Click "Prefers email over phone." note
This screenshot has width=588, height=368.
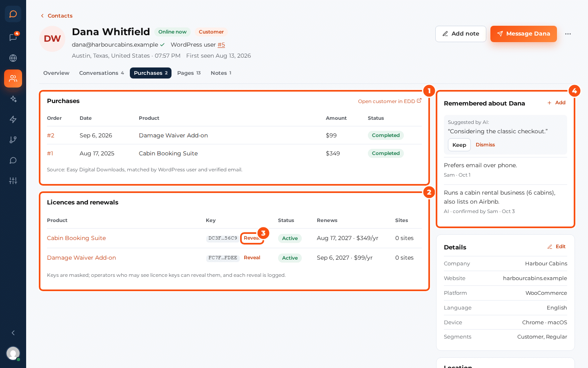click(481, 165)
